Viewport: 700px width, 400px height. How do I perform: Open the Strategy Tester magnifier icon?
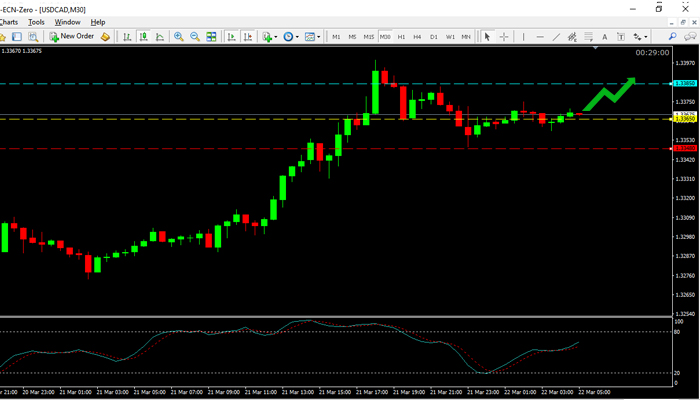coord(33,37)
